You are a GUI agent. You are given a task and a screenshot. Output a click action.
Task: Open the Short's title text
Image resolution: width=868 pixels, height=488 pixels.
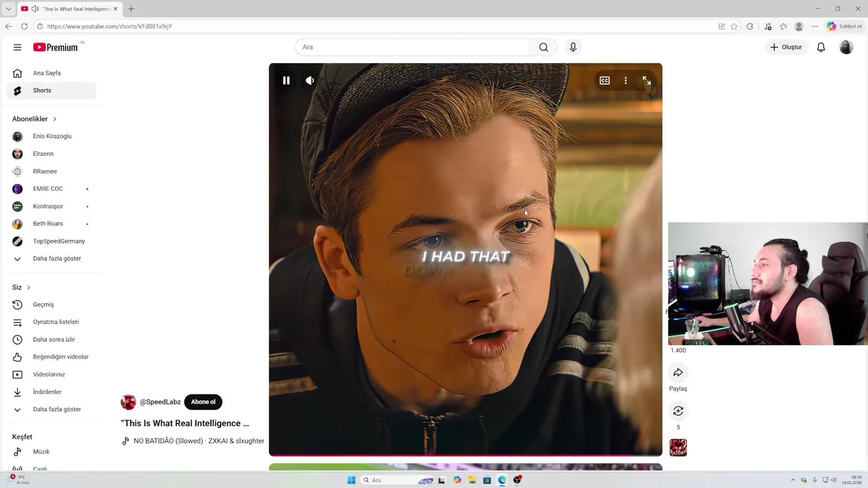[185, 424]
